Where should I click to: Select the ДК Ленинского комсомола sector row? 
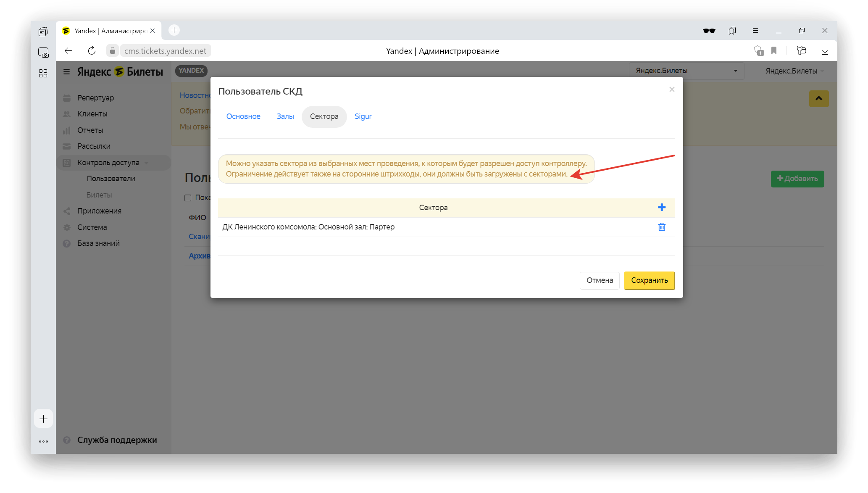coord(446,227)
